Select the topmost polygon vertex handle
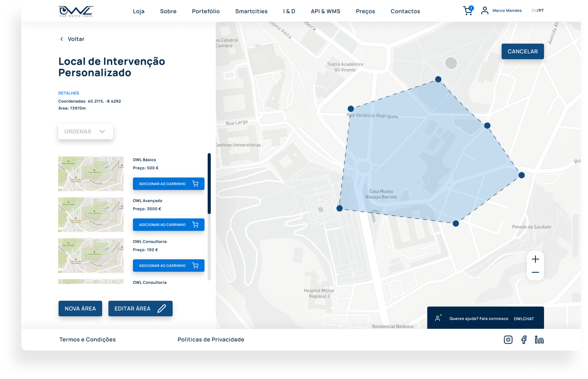588x379 pixels. (x=438, y=79)
